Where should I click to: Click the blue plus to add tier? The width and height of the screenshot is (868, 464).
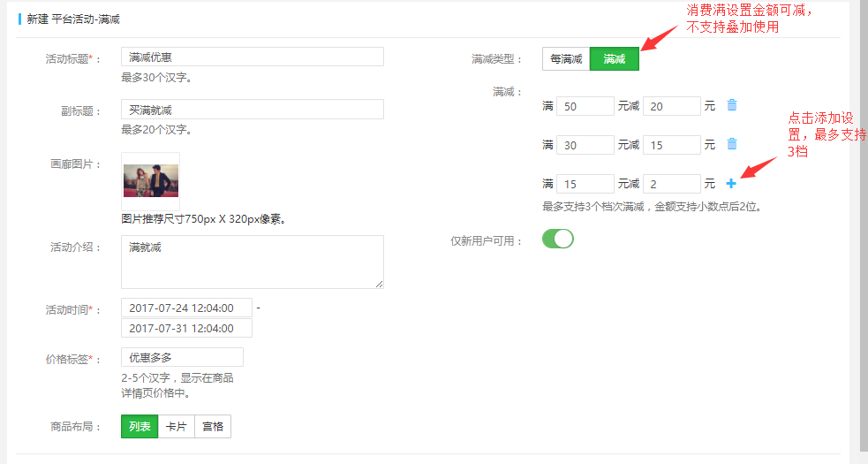pyautogui.click(x=731, y=184)
